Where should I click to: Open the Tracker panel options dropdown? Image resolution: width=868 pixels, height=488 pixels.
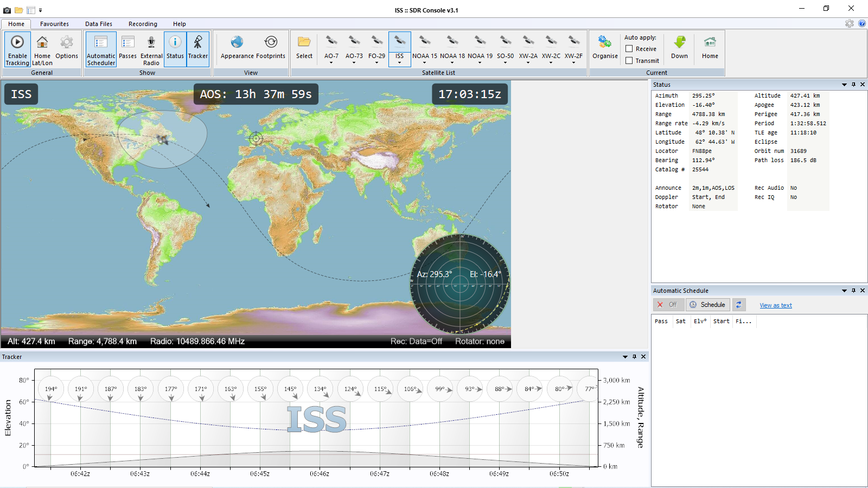pos(625,357)
